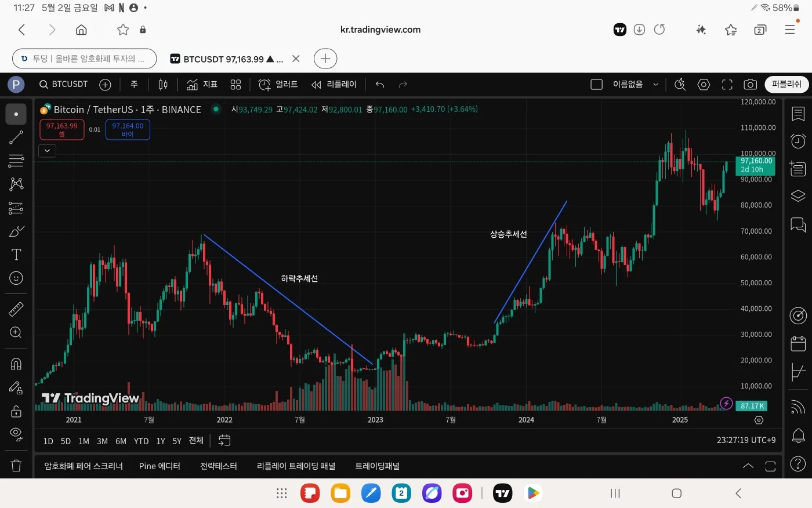
Task: Hide all drawings with eye icon
Action: (16, 434)
